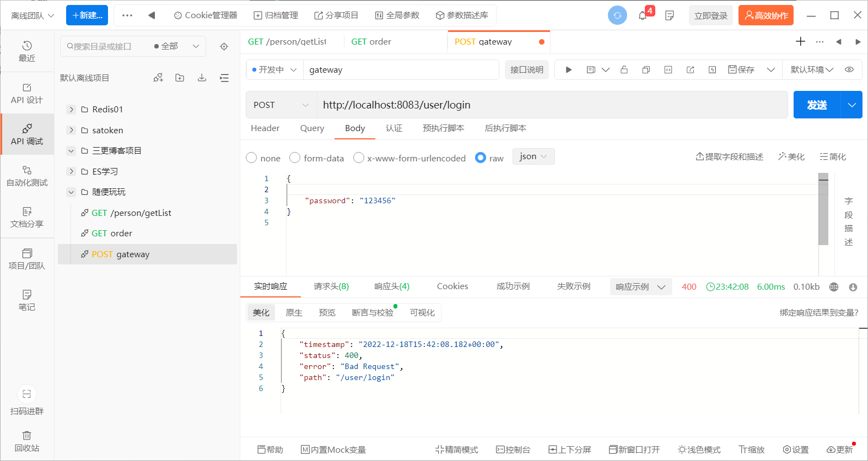Screen dimensions: 868x461
Task: Click the 发送 send button
Action: click(x=817, y=105)
